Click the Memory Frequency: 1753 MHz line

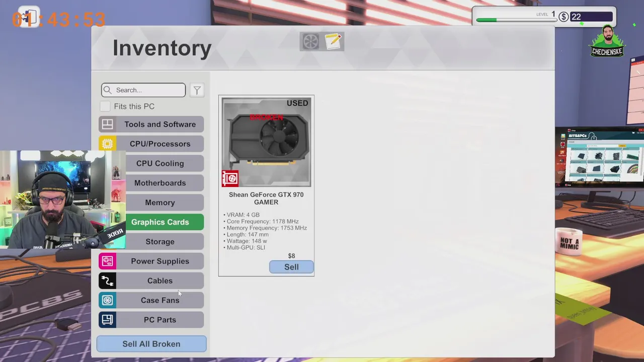[265, 228]
